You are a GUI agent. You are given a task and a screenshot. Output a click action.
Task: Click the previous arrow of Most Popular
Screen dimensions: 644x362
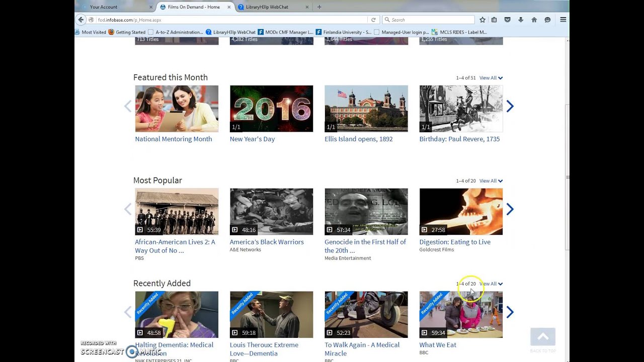[128, 209]
